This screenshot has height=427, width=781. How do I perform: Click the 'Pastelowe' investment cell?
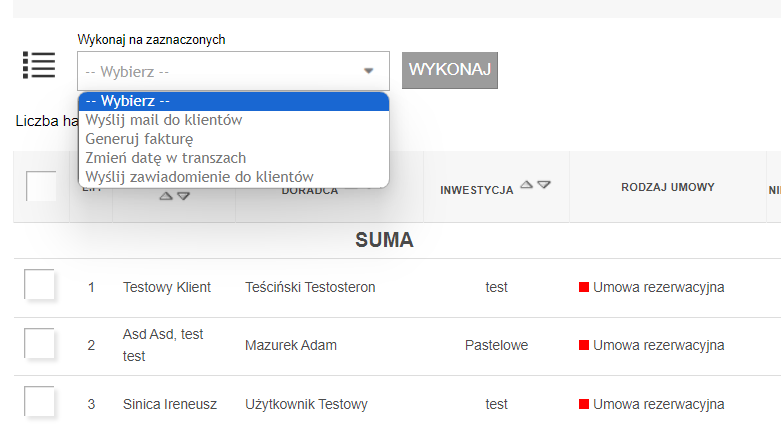(497, 345)
